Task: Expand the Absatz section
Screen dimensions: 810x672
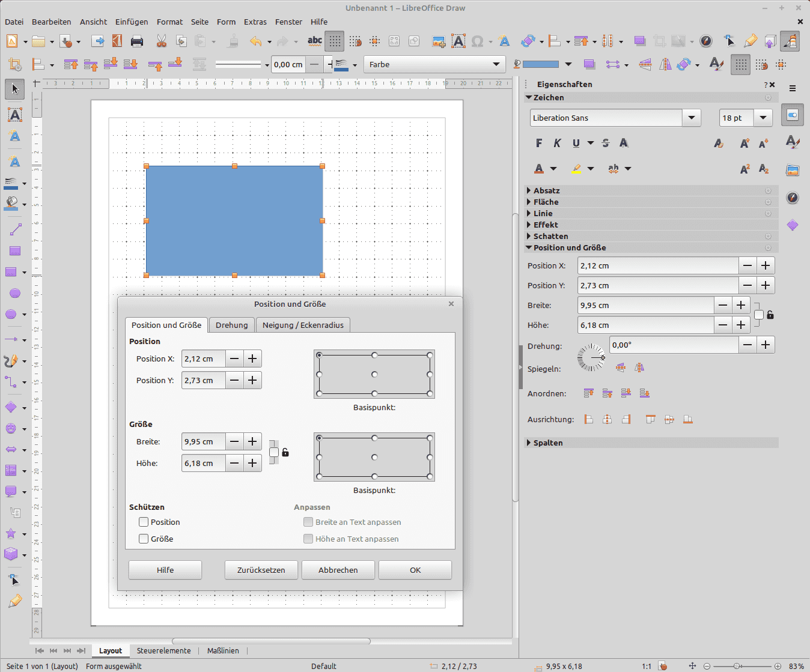Action: click(x=651, y=190)
